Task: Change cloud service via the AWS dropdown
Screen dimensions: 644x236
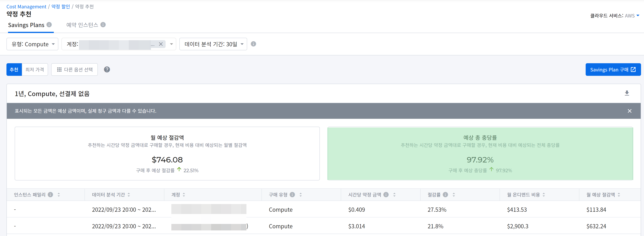Action: pos(632,16)
